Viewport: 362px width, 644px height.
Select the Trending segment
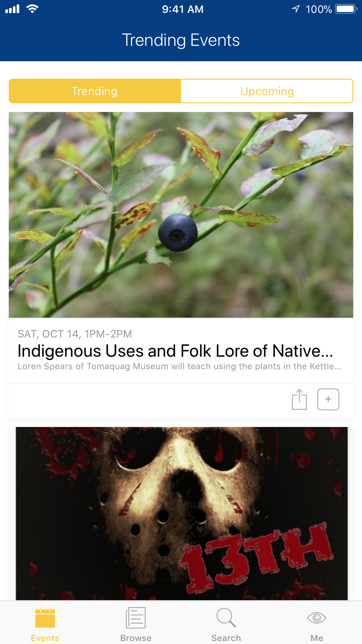(95, 91)
